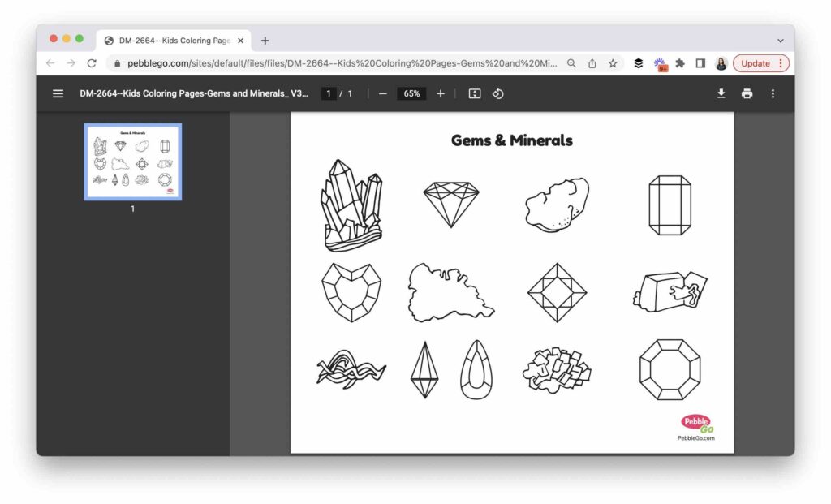Open a new browser tab
831x504 pixels.
pos(265,41)
